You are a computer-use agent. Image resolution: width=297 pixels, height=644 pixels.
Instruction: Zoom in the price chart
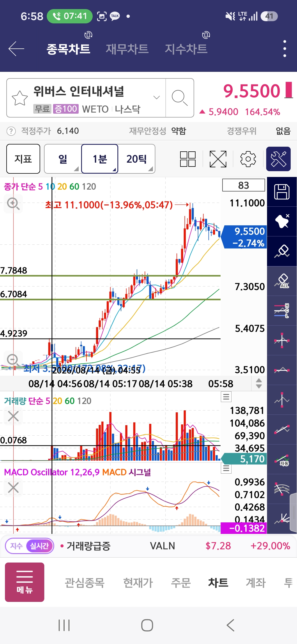(13, 204)
